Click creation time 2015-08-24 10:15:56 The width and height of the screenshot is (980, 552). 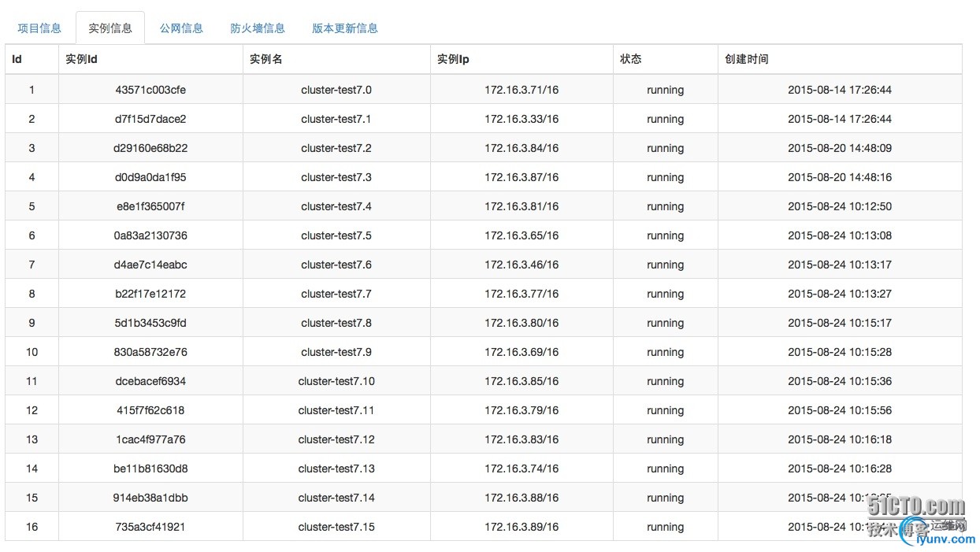840,410
